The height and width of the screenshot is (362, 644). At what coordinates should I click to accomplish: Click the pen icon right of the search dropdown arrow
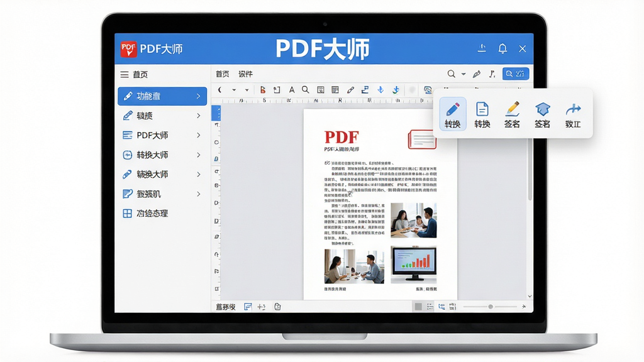coord(477,74)
